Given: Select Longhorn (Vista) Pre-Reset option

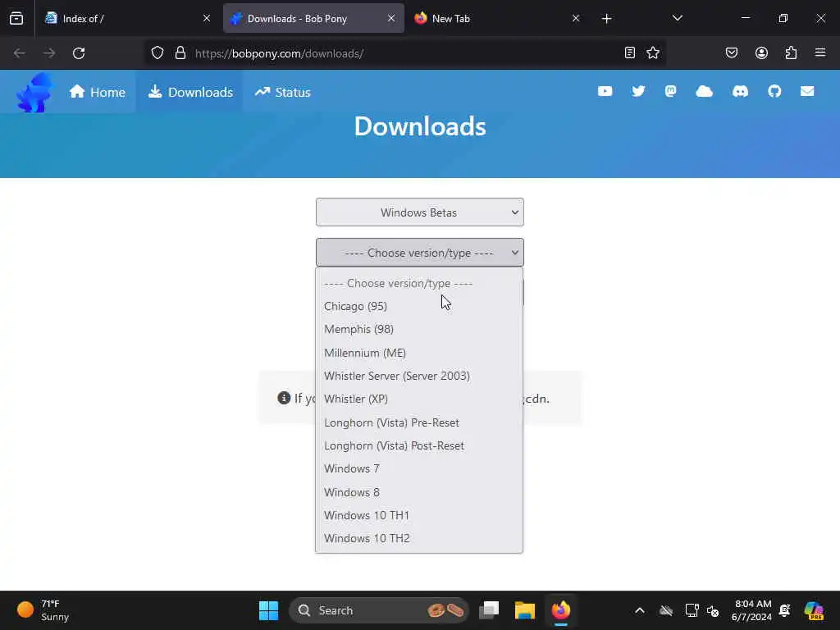Looking at the screenshot, I should coord(419,422).
